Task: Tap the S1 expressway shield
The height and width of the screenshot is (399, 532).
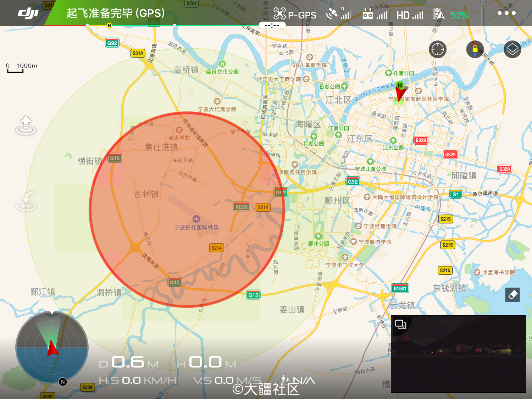Action: tap(456, 194)
